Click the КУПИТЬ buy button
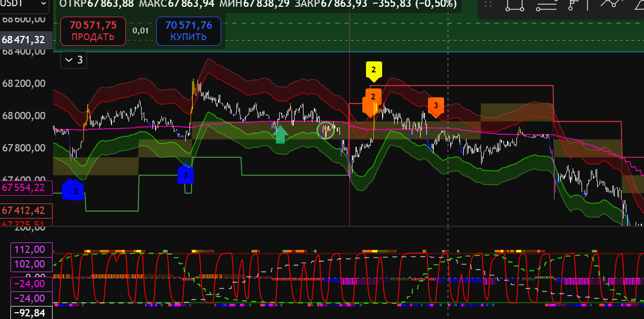This screenshot has height=319, width=644. [188, 31]
